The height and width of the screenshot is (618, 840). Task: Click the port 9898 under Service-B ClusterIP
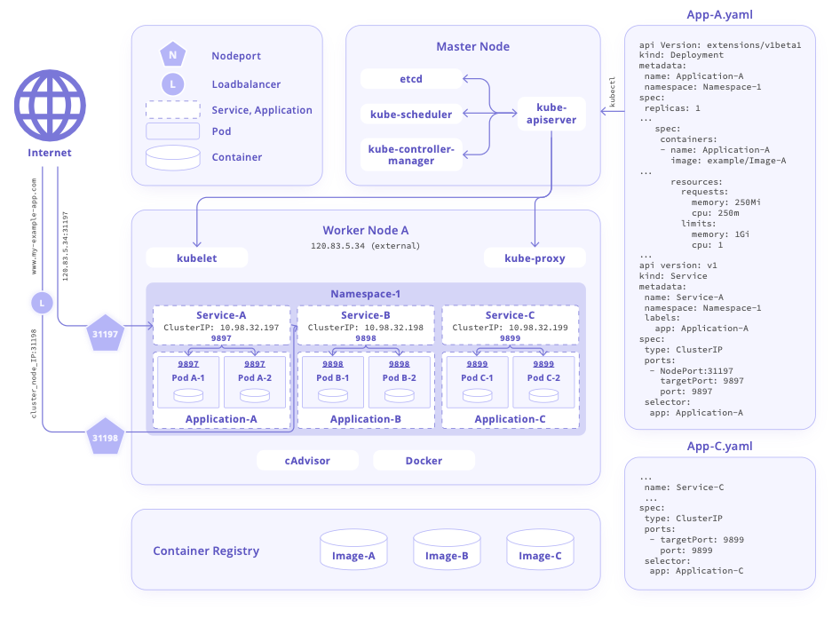pos(365,338)
